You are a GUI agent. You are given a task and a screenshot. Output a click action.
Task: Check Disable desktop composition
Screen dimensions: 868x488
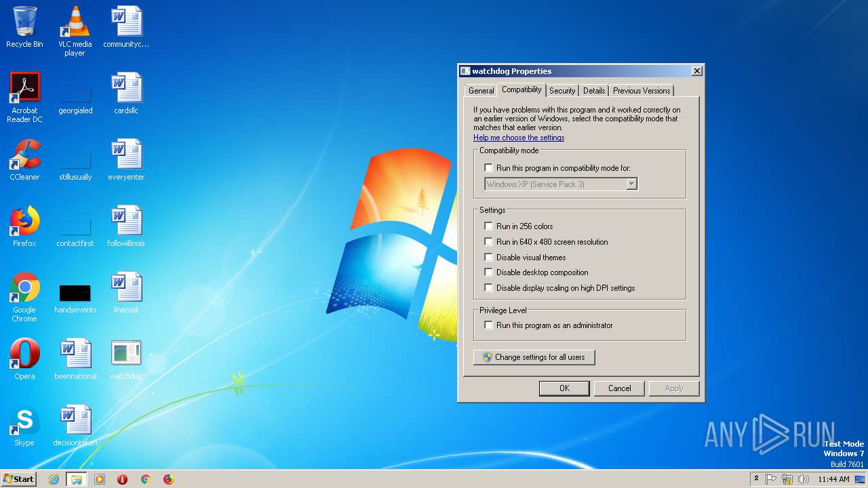coord(488,272)
